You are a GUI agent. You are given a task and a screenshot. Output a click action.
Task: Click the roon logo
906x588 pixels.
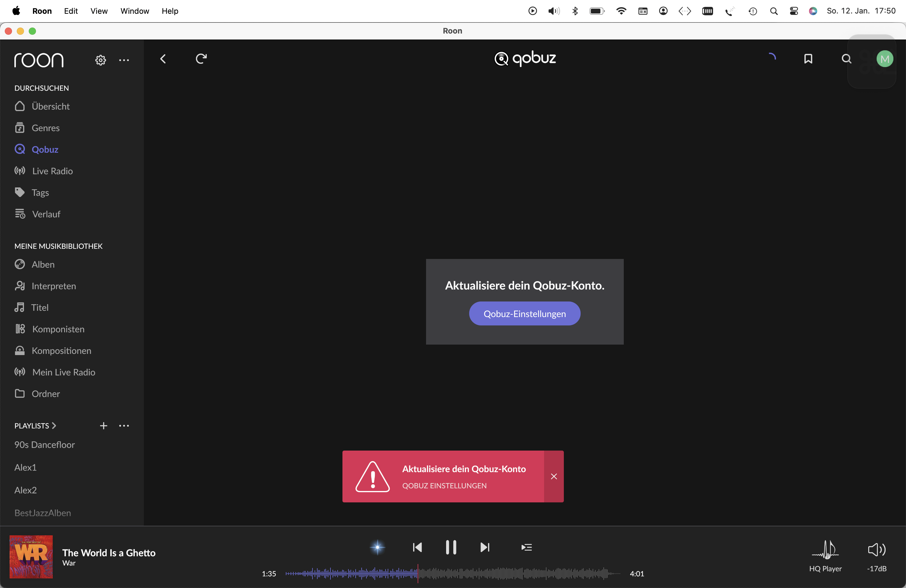tap(39, 60)
